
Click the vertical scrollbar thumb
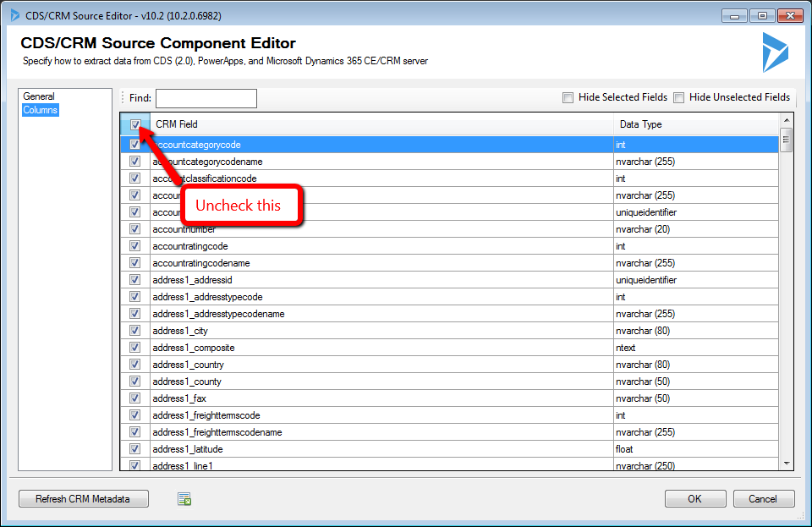tap(787, 140)
